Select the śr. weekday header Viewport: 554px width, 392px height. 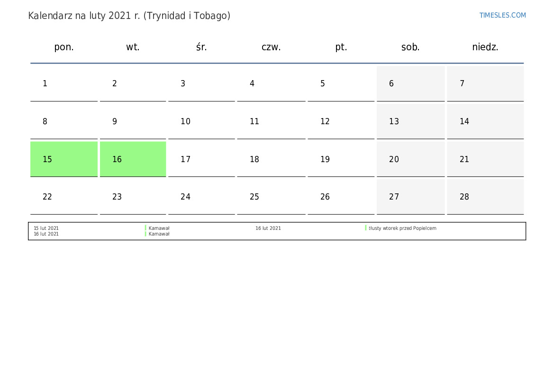tap(201, 47)
